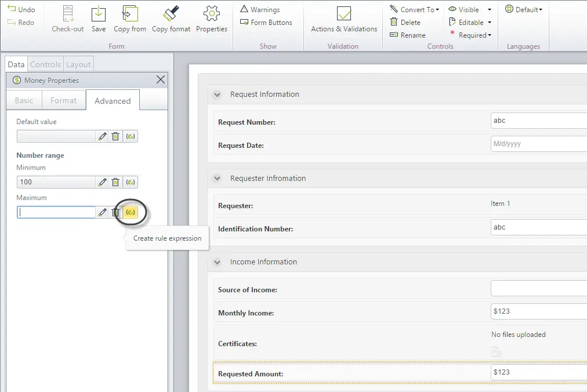Open the Default languages dropdown
The image size is (587, 392).
(x=523, y=10)
